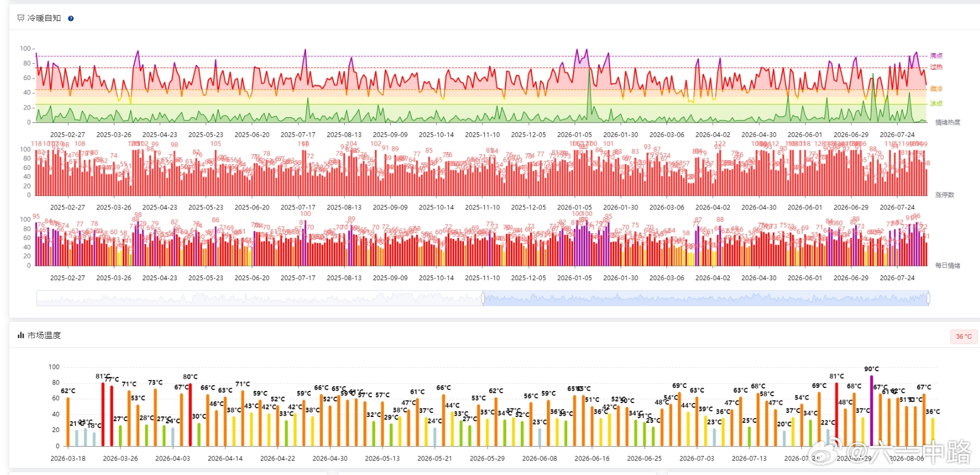980x475 pixels.
Task: Click the bar chart icon before 市场温度
Action: [x=21, y=335]
